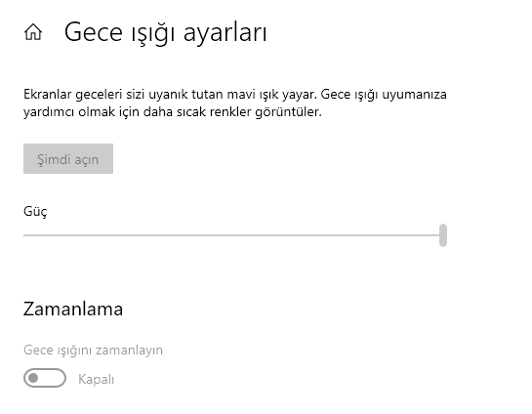The width and height of the screenshot is (532, 414).
Task: Click the 'Gece ışığını zamanlayın' label text
Action: 93,350
